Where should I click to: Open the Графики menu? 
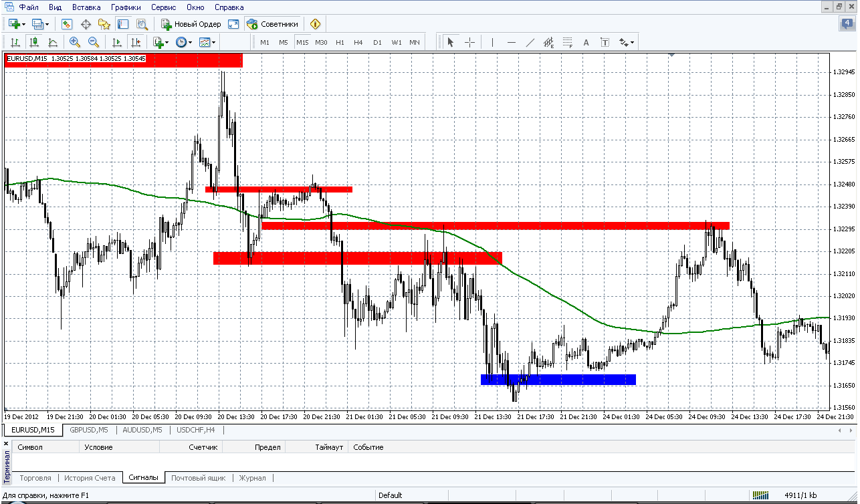126,7
